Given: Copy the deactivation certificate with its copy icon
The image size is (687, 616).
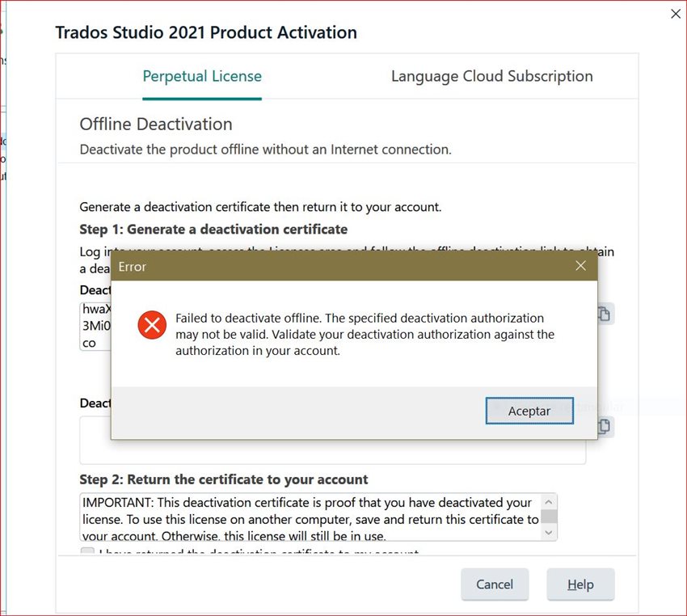Looking at the screenshot, I should (603, 426).
